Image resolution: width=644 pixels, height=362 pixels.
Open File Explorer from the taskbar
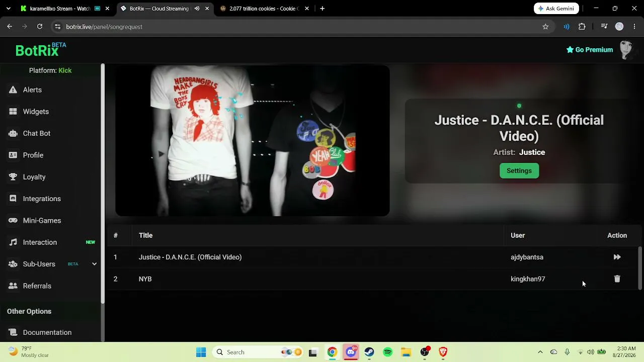click(406, 352)
